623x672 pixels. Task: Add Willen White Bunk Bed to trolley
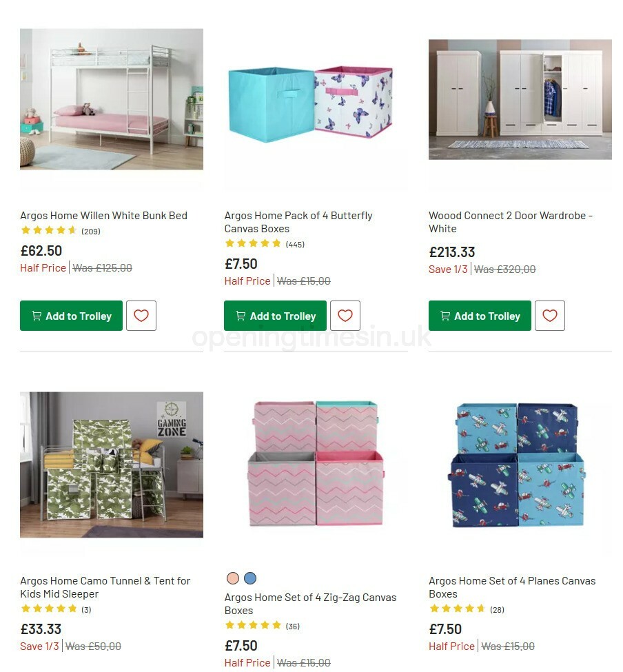point(71,316)
